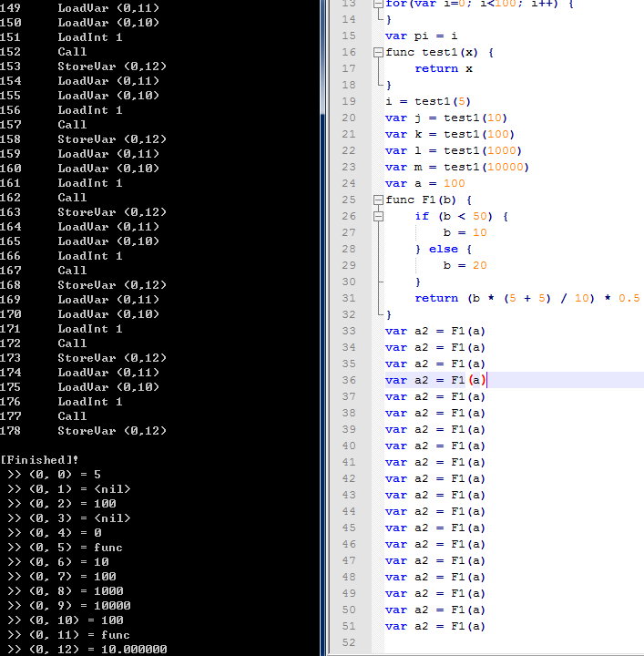This screenshot has height=656, width=644.
Task: Click 'var a2 = F1(a)' on line 33
Action: pyautogui.click(x=435, y=331)
